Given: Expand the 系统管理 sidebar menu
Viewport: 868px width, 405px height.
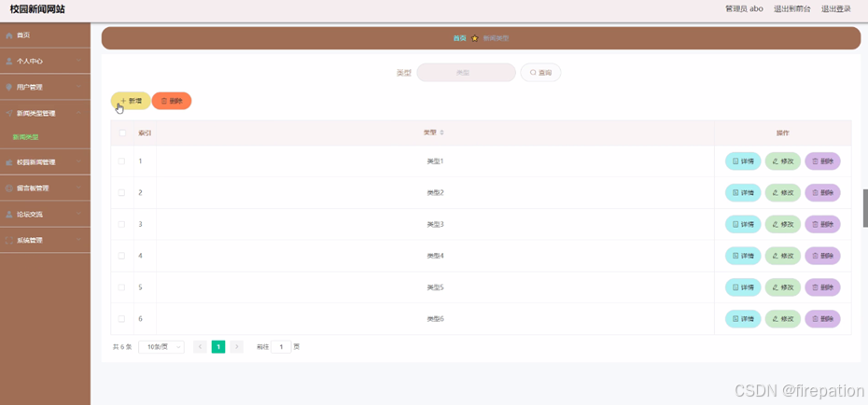Looking at the screenshot, I should [46, 240].
